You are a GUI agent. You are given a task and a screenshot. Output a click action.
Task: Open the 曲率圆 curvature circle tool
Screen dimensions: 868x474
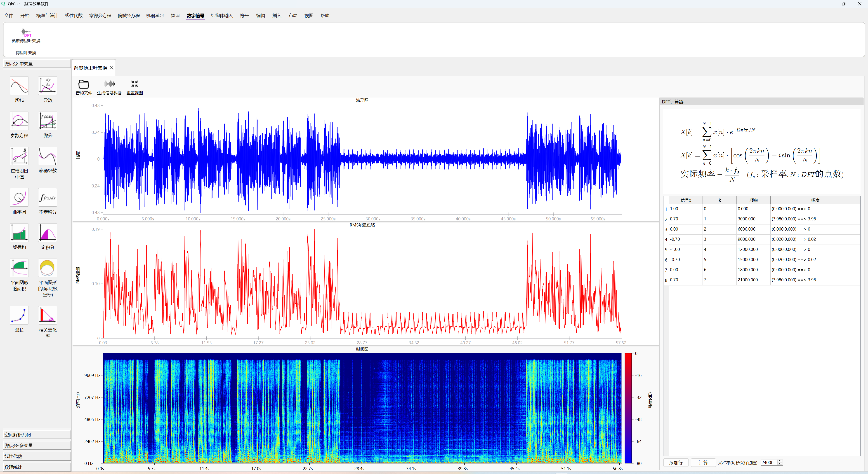[19, 198]
